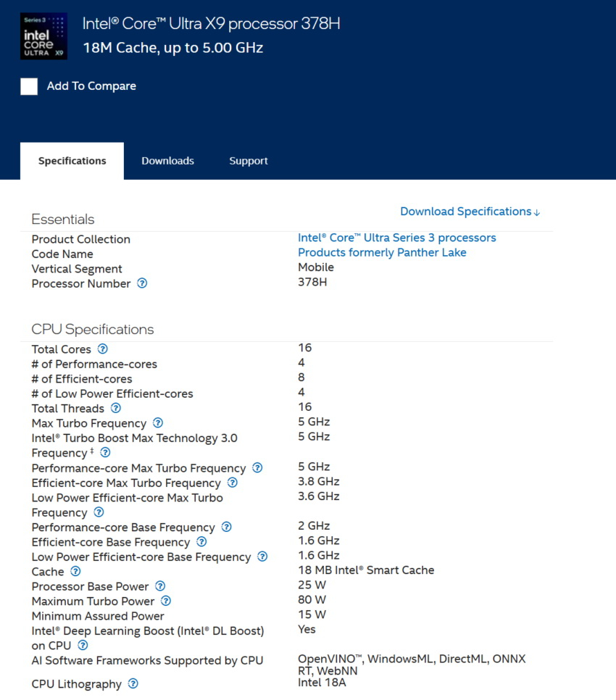Switch to the Downloads tab

(167, 161)
